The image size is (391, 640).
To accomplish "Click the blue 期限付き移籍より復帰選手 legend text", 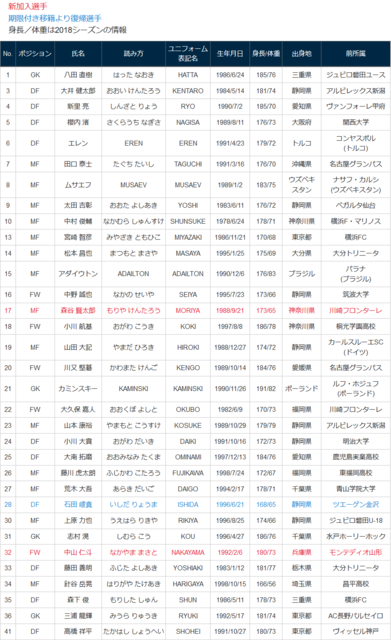I will pos(55,18).
